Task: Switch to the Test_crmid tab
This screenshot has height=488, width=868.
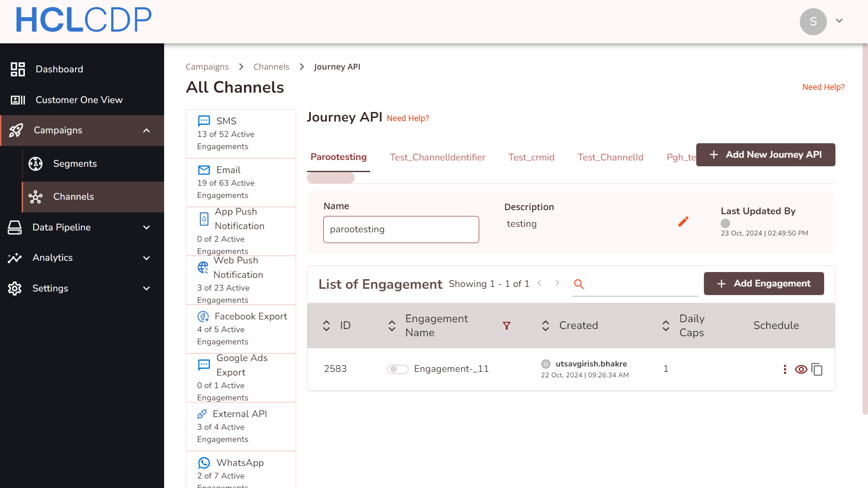Action: (531, 157)
